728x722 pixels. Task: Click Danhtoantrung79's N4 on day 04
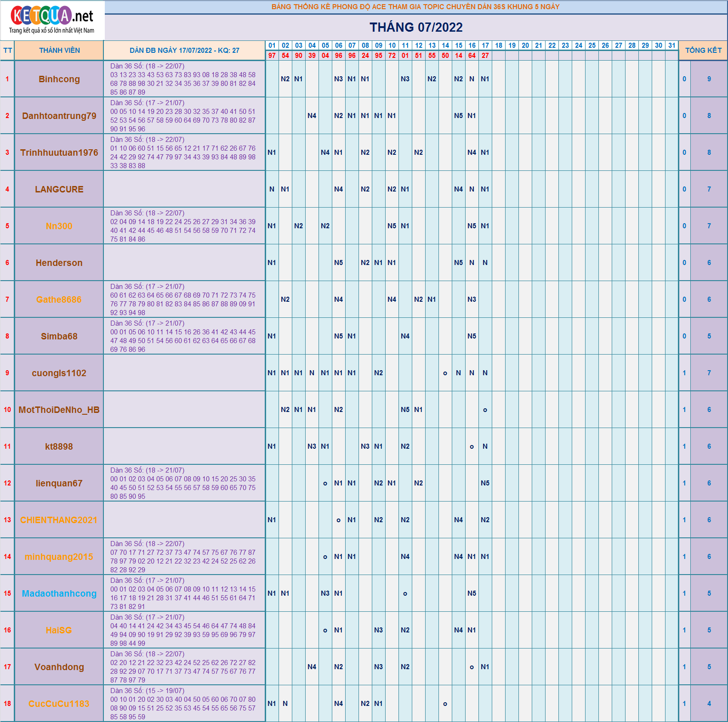click(312, 116)
